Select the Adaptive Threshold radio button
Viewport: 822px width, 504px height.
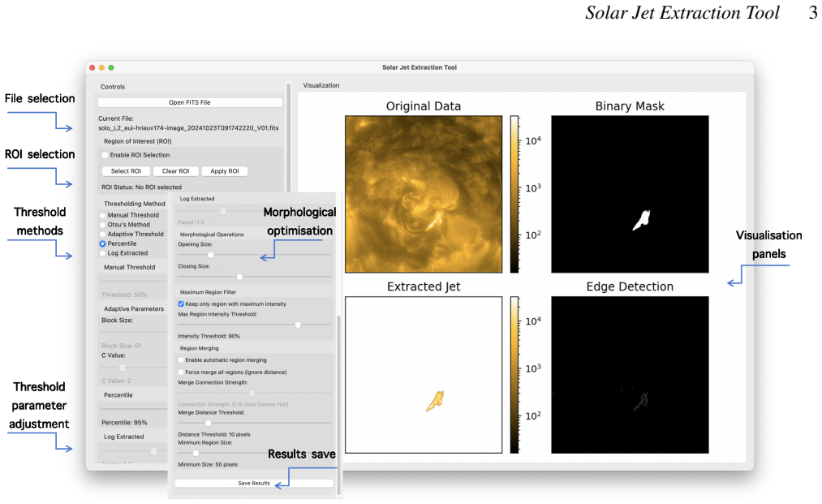point(103,234)
